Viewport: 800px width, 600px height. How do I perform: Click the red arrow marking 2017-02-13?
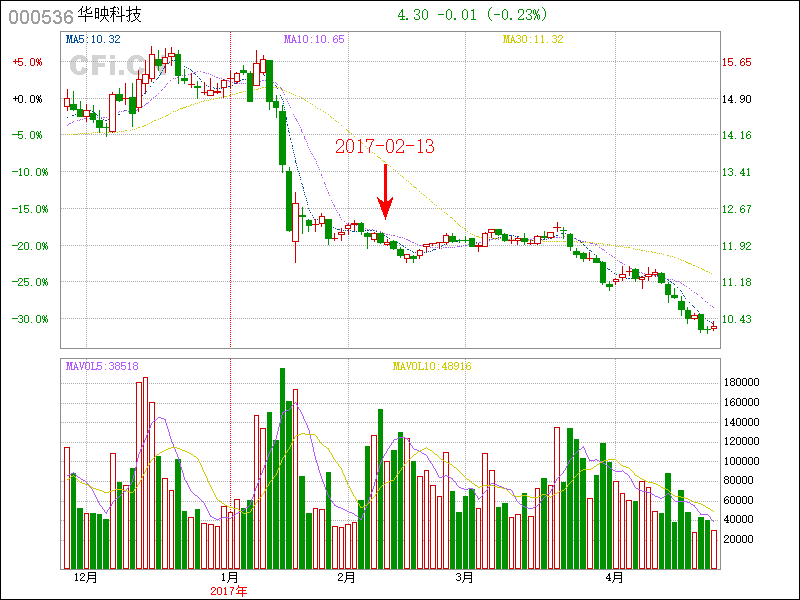point(385,192)
